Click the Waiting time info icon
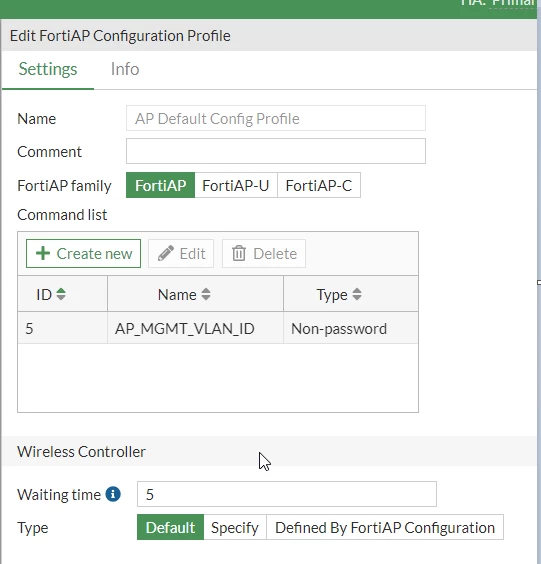 coord(113,494)
